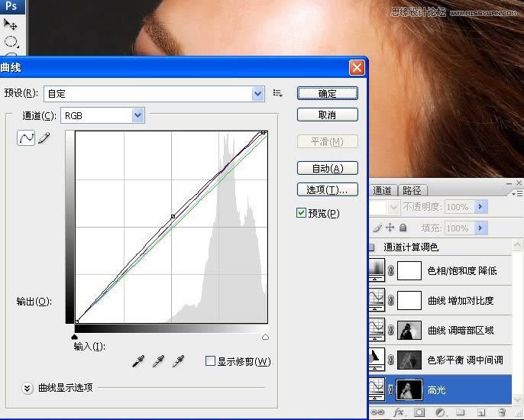Image resolution: width=524 pixels, height=420 pixels.
Task: Open the 预设 preset dropdown
Action: pyautogui.click(x=257, y=93)
